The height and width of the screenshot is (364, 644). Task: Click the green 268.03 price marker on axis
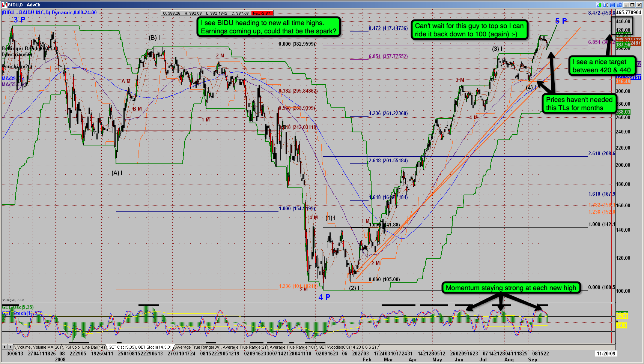click(x=623, y=112)
